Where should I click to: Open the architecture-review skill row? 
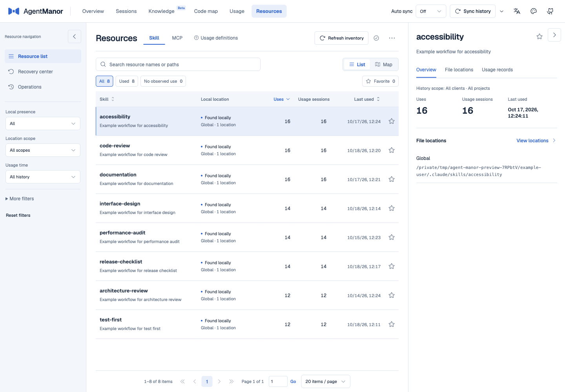pyautogui.click(x=247, y=295)
